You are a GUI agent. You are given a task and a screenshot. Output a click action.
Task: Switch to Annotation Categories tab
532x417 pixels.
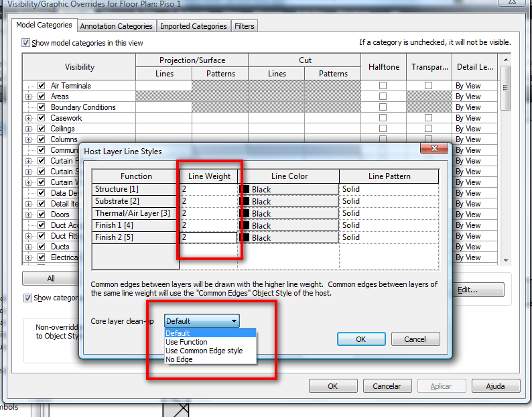coord(117,26)
